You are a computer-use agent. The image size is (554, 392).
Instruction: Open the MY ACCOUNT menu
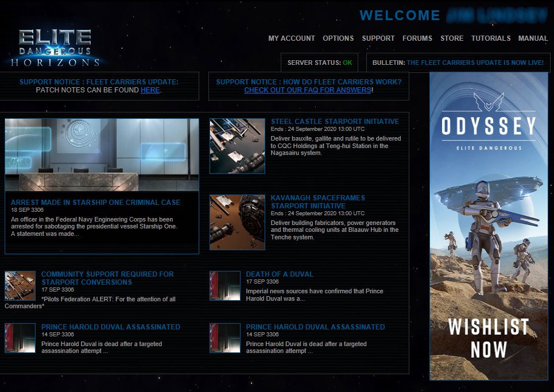click(x=292, y=38)
